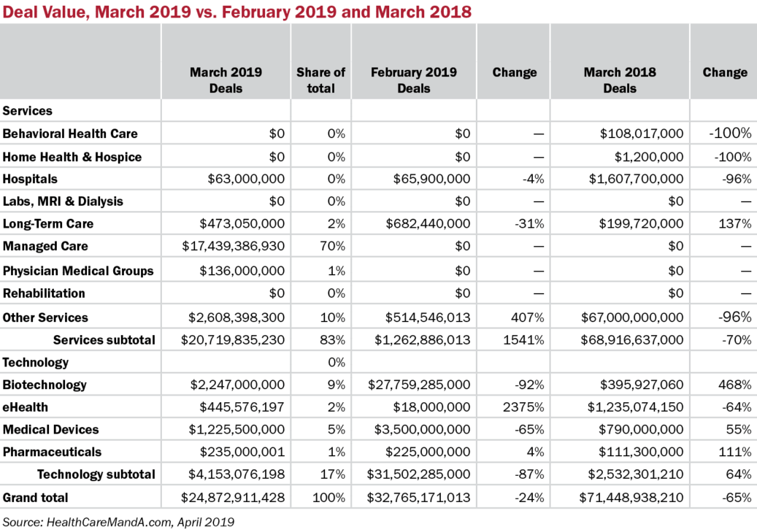Select the 'Share of total' column header
This screenshot has height=532, width=757.
click(320, 80)
